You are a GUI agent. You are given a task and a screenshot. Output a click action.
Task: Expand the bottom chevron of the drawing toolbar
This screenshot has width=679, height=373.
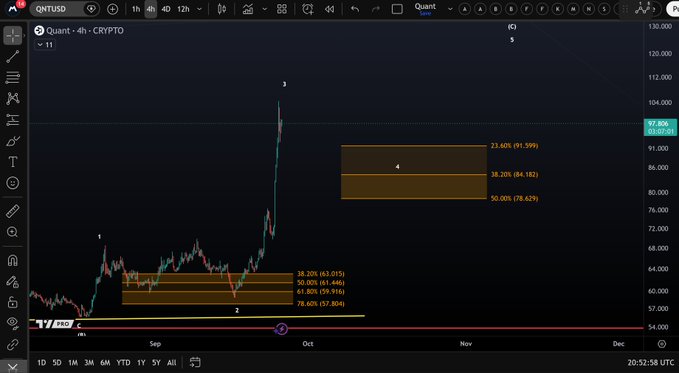coord(13,367)
